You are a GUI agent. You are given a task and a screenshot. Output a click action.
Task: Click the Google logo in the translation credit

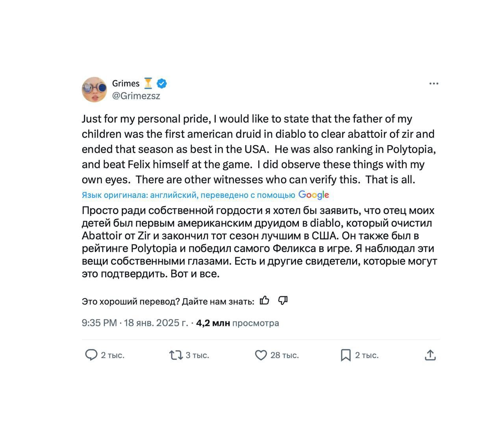pos(313,195)
